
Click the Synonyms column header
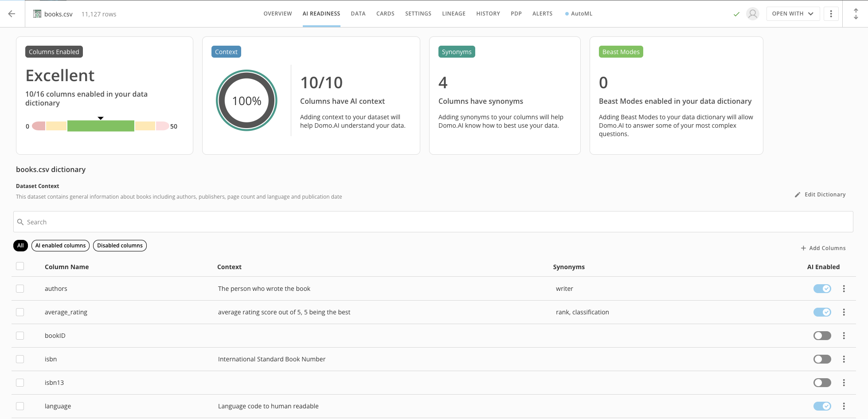point(569,267)
